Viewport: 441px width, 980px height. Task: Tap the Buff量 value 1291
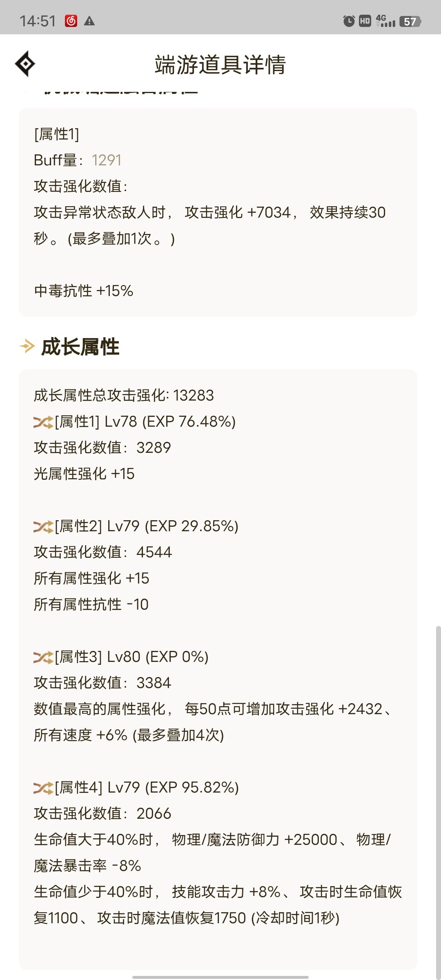(x=107, y=160)
